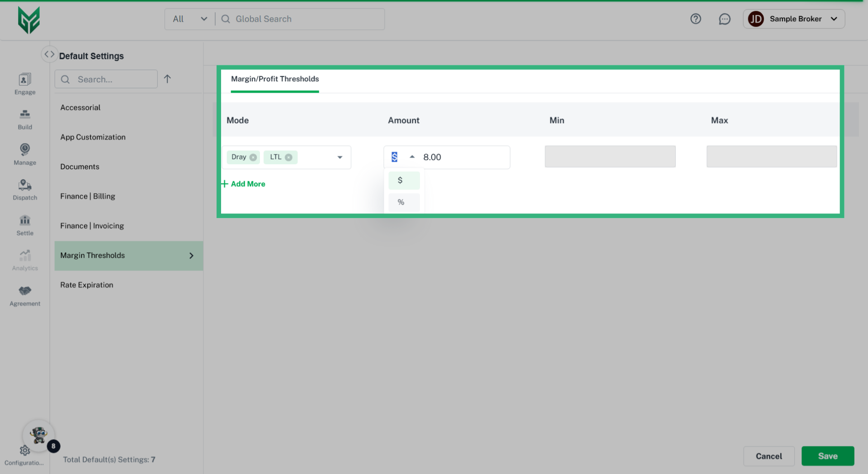Click the notification badge showing 8
This screenshot has height=474, width=868.
[x=53, y=446]
